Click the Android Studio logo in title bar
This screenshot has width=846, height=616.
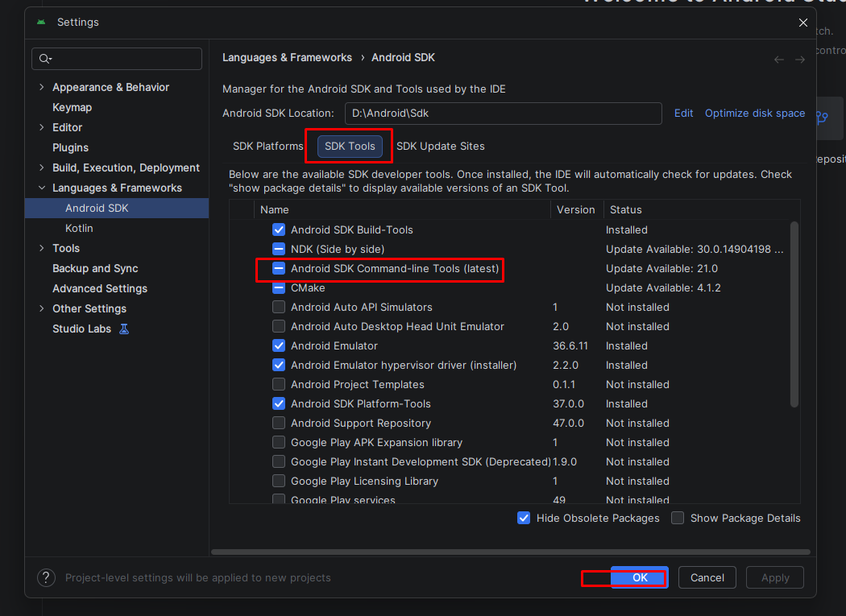(x=41, y=22)
